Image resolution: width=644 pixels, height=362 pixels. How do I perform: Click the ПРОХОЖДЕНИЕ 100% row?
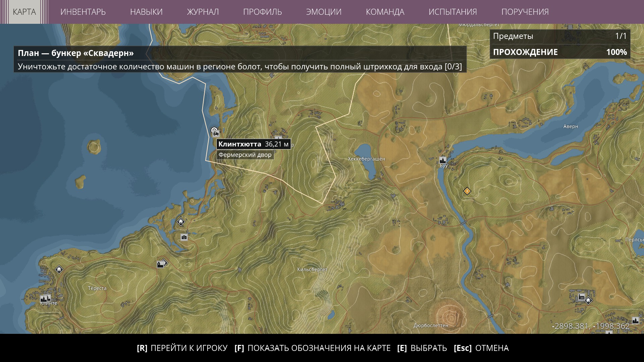tap(560, 52)
